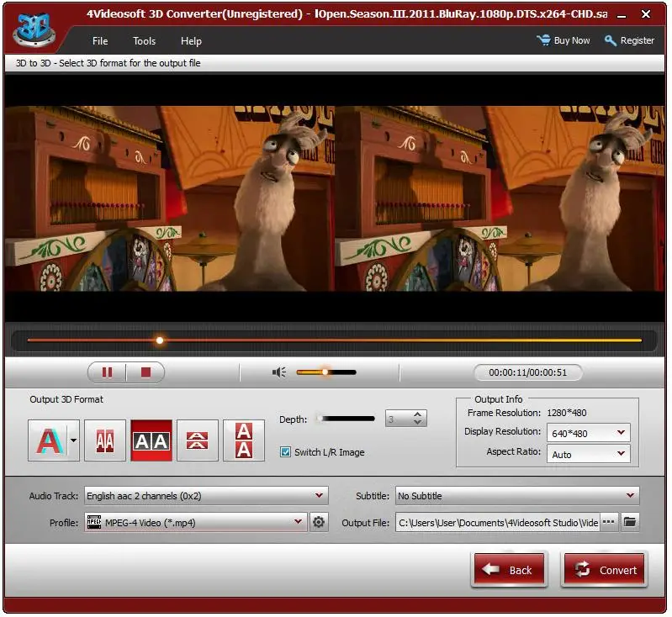Image resolution: width=672 pixels, height=617 pixels.
Task: Adjust the volume slider
Action: click(x=326, y=372)
